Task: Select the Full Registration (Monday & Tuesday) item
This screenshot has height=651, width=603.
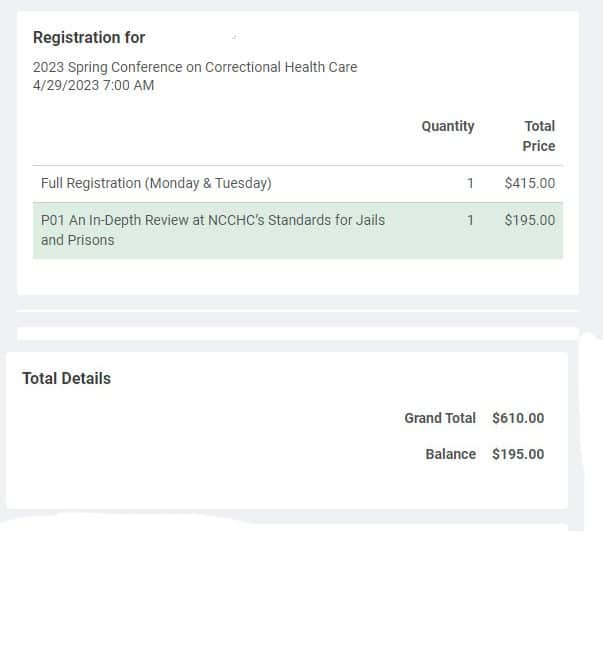Action: tap(156, 183)
